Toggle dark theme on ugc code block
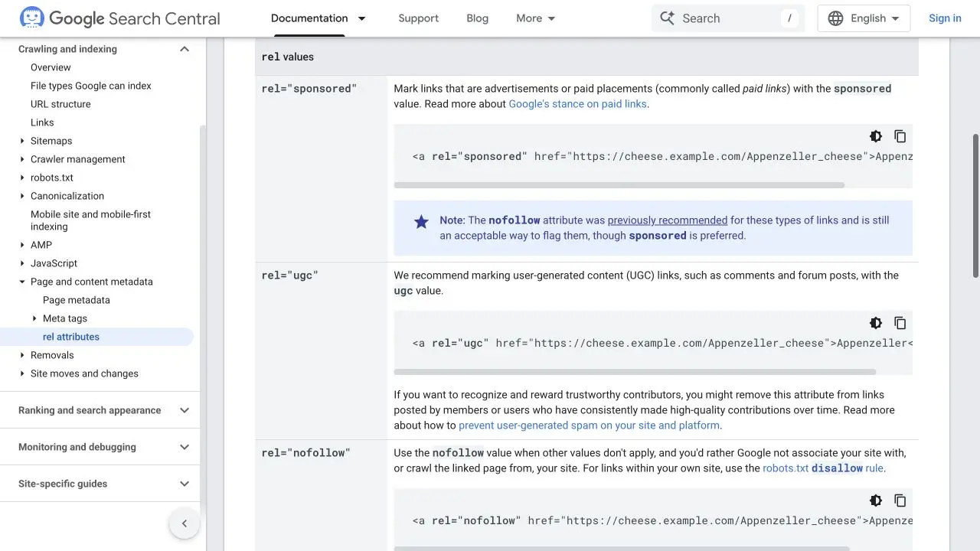This screenshot has width=980, height=551. click(x=876, y=323)
